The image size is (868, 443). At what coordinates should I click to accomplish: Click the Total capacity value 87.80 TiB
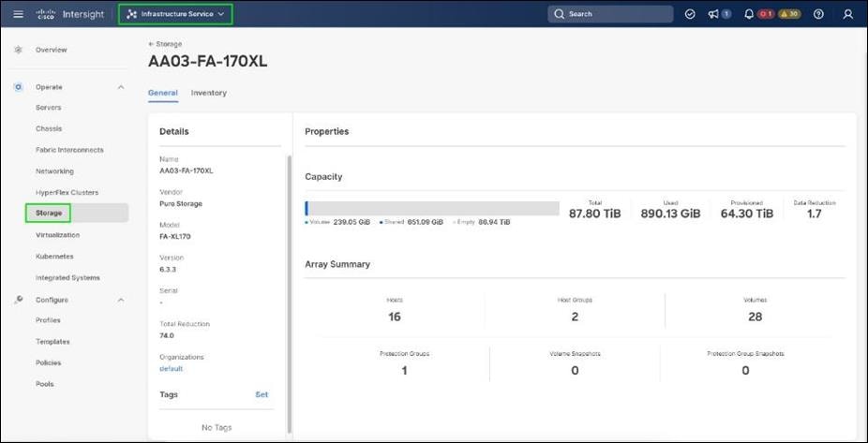pyautogui.click(x=595, y=214)
